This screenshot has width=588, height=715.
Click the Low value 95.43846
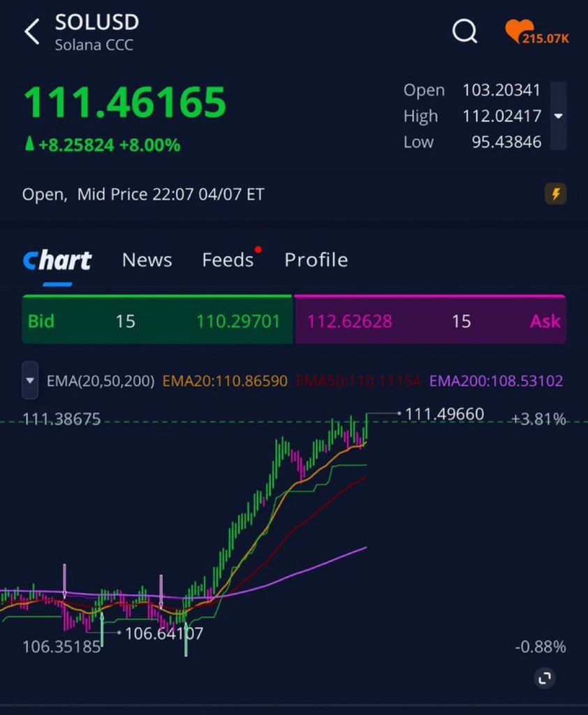pos(506,142)
